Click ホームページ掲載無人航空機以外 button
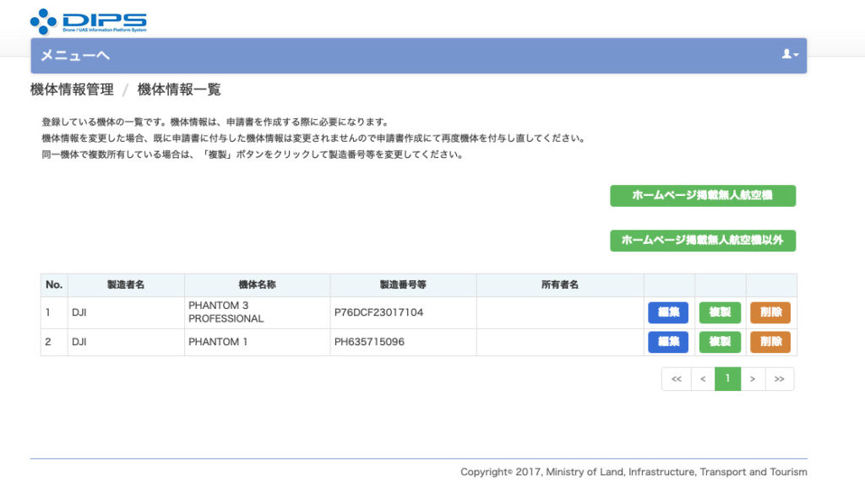Screen dimensions: 865x504 [702, 241]
